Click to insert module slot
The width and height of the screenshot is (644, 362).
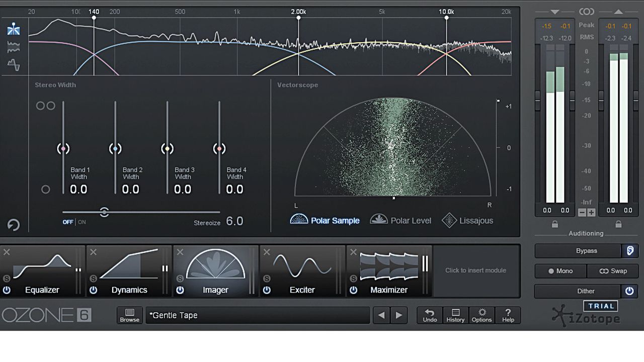[475, 270]
